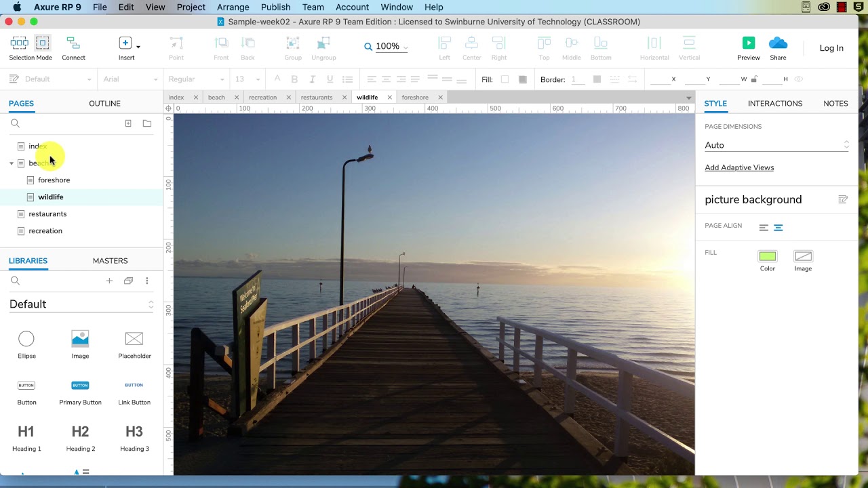Close the restaurants canvas tab
This screenshot has height=488, width=868.
(344, 98)
